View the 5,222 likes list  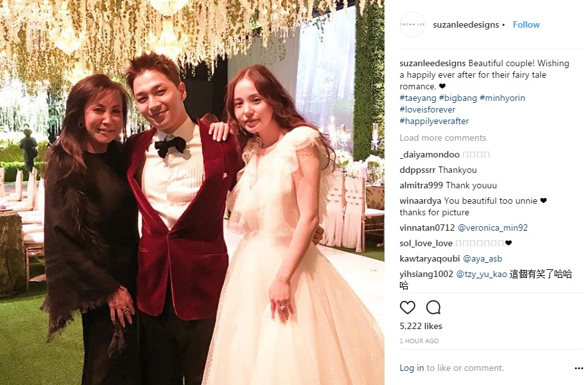click(420, 326)
